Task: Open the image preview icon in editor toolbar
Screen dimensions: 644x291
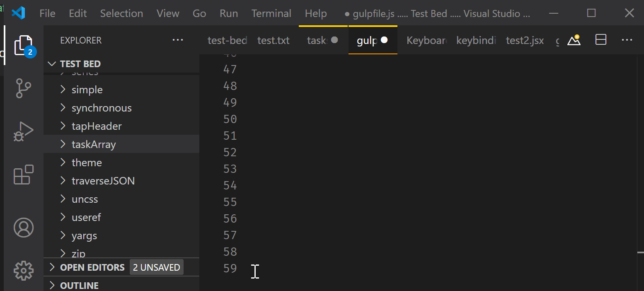Action: point(574,40)
